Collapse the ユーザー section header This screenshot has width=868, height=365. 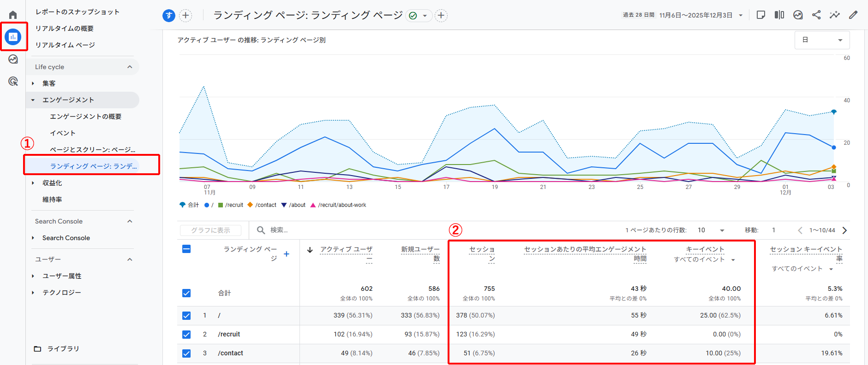130,259
